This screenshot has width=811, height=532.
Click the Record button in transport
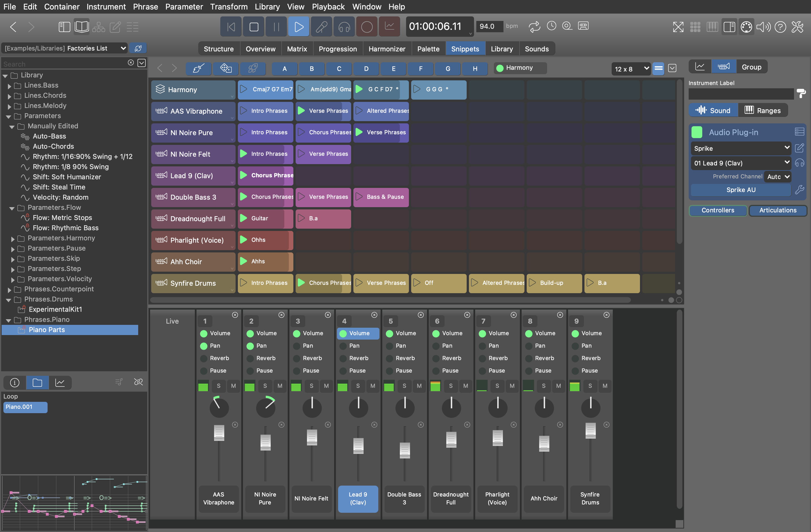pyautogui.click(x=367, y=27)
